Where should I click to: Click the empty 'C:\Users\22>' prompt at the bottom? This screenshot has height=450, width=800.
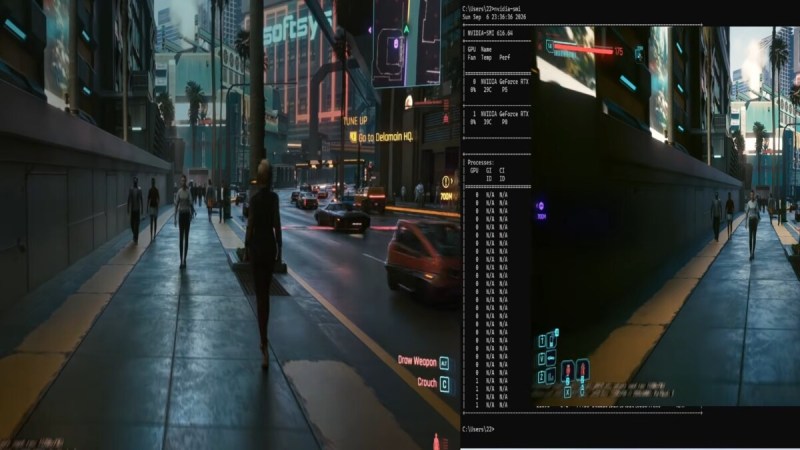coord(478,429)
